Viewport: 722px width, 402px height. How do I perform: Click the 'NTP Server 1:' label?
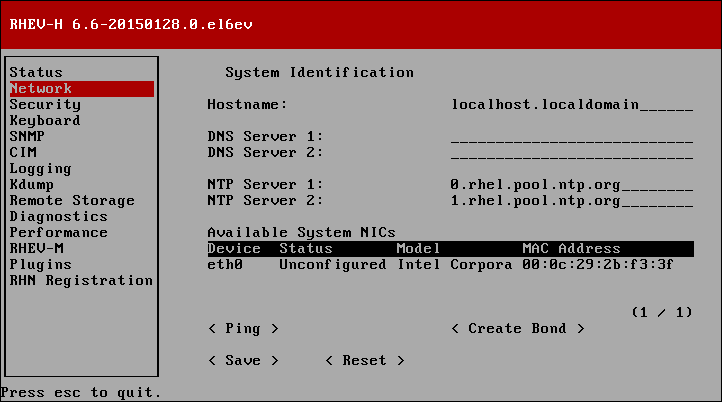pos(265,185)
